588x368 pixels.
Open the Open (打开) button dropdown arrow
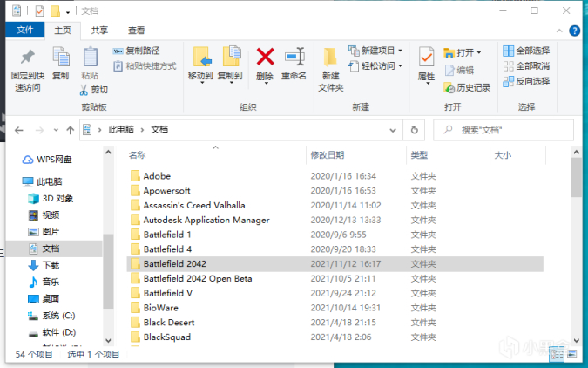[x=479, y=52]
